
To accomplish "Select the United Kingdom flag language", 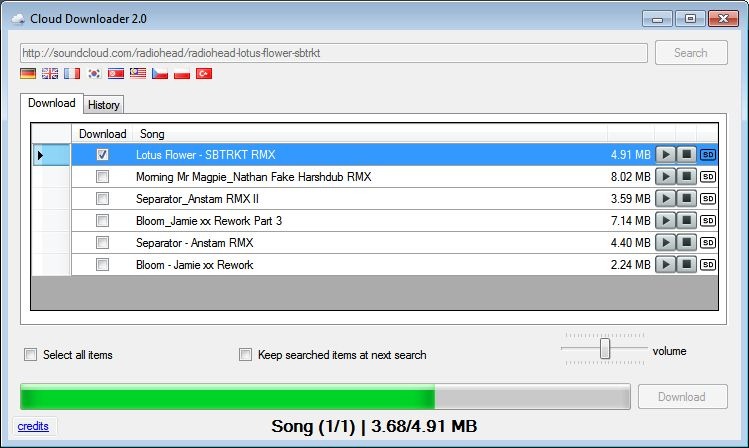I will (50, 73).
